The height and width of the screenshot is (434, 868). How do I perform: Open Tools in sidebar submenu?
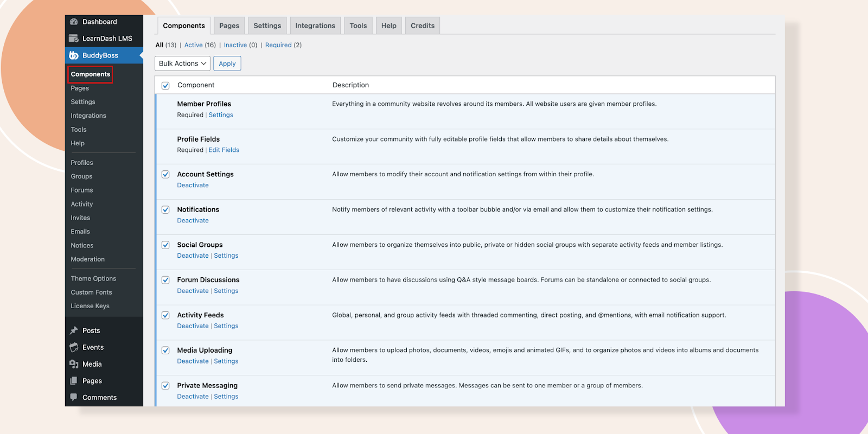tap(79, 130)
